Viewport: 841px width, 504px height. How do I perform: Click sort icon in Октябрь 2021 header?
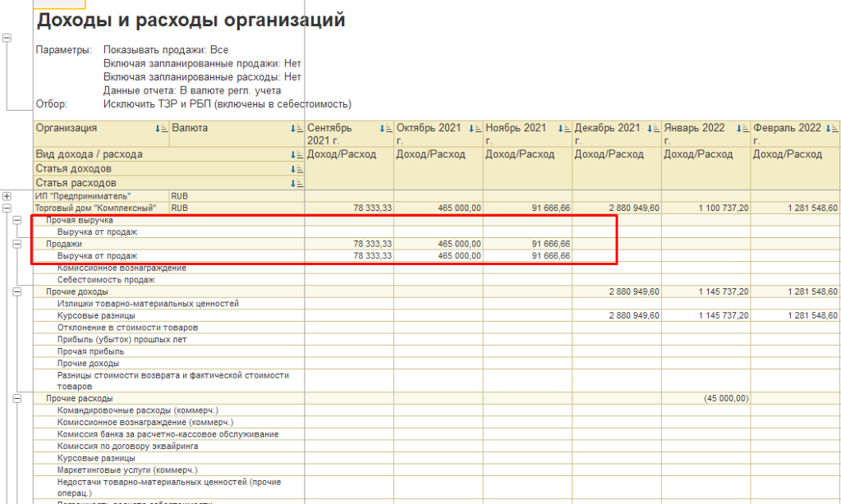pyautogui.click(x=475, y=129)
